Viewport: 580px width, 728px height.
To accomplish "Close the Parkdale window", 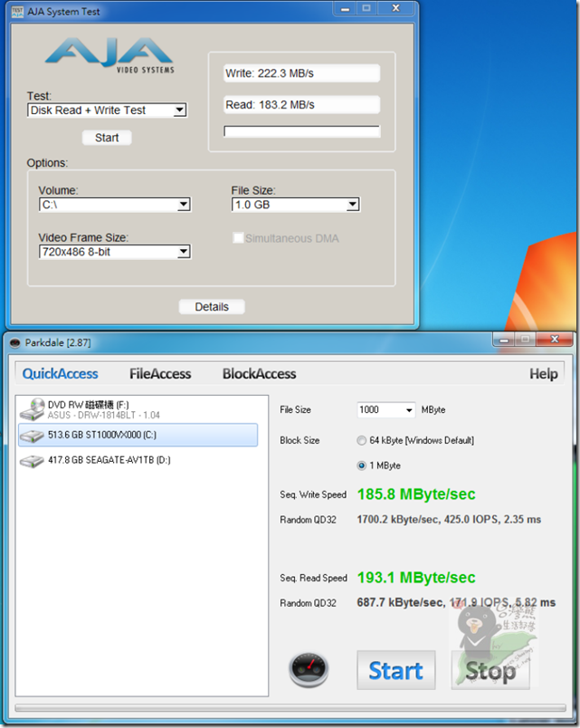I will [555, 340].
